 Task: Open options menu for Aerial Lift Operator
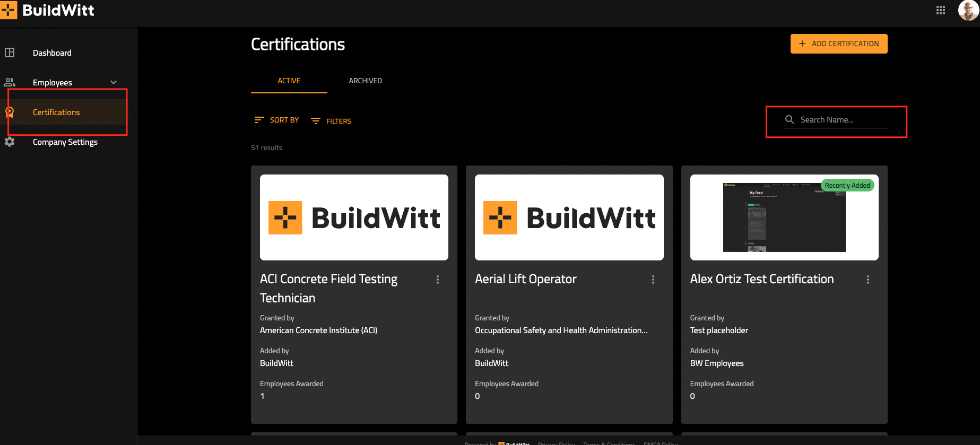[x=653, y=280]
